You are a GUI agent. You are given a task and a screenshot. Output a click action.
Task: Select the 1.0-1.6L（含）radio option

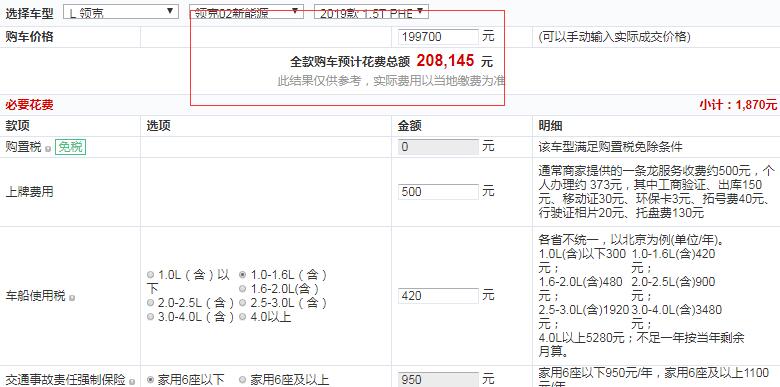click(x=242, y=275)
